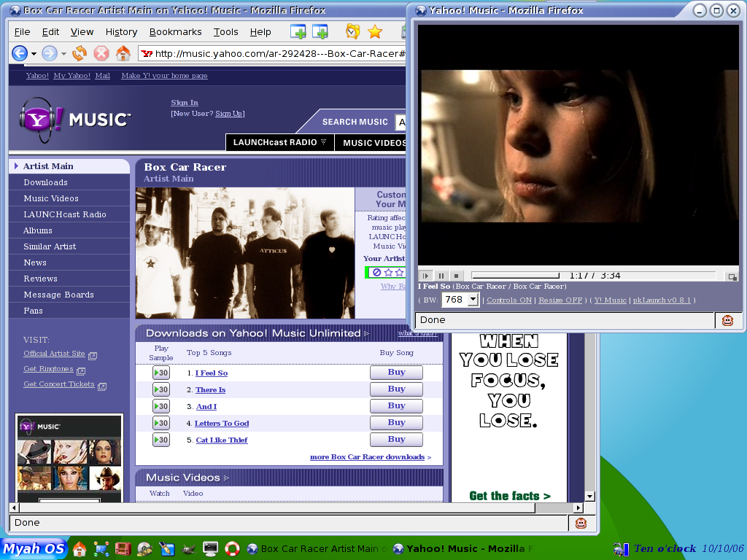
Task: Click the URL address bar
Action: [271, 53]
